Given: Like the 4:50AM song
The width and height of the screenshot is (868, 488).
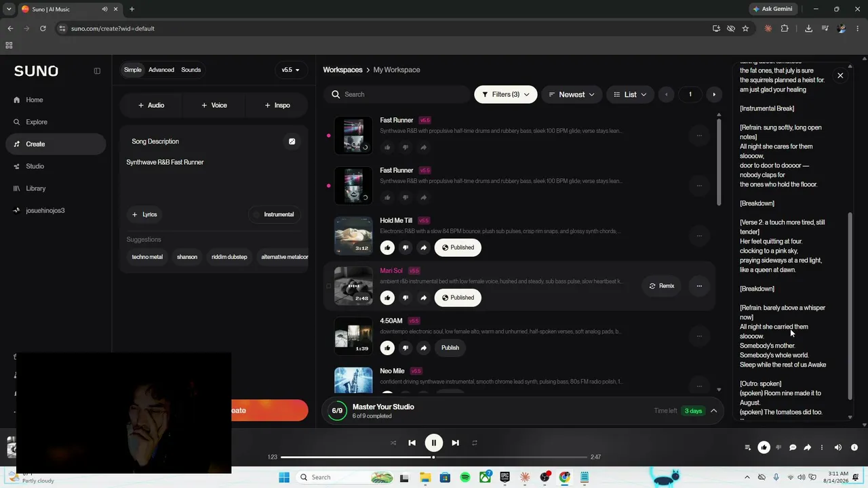Looking at the screenshot, I should pos(387,348).
